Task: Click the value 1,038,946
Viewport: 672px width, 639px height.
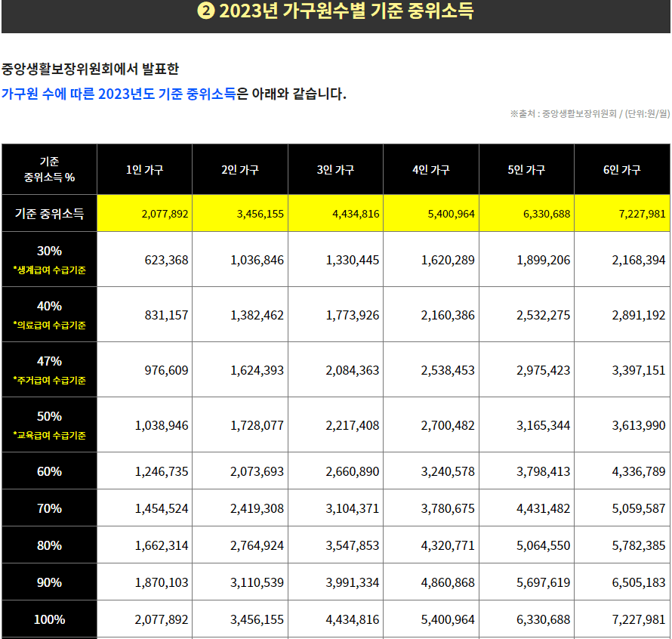Action: point(162,425)
